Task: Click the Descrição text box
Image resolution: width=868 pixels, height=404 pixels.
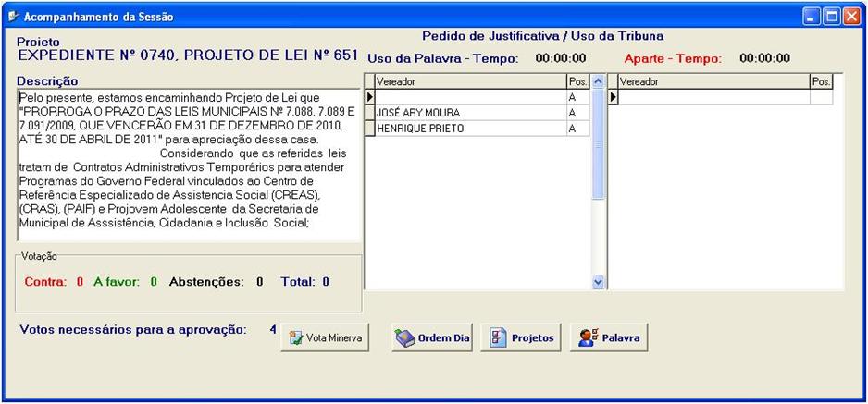Action: click(x=188, y=165)
